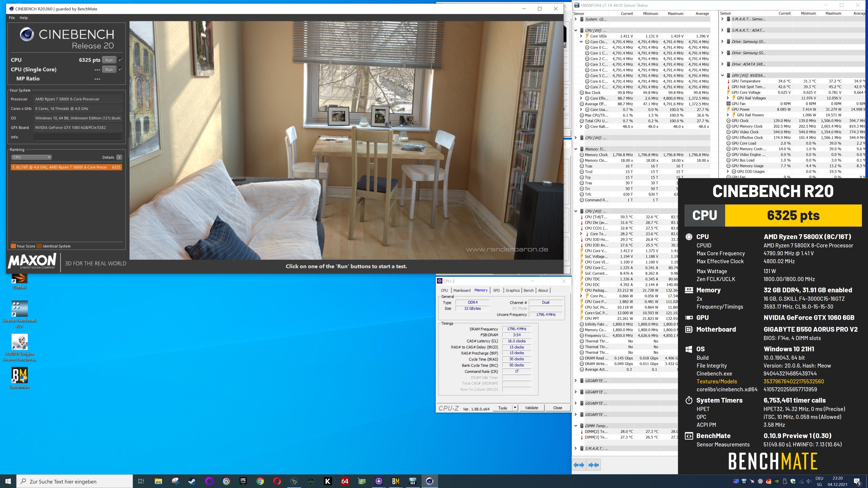This screenshot has width=868, height=488.
Task: Click the HWiNFO64 title bar icon
Action: pyautogui.click(x=577, y=5)
